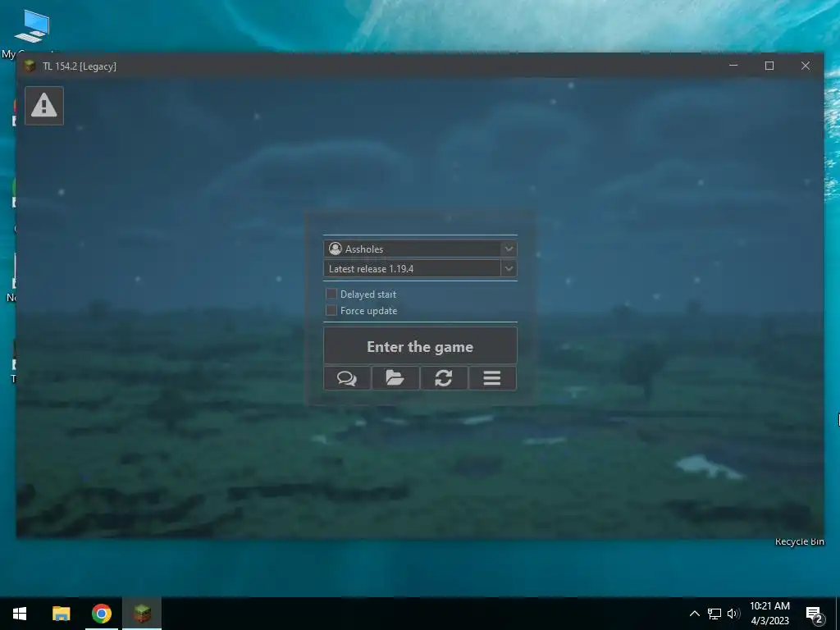Launch Google Chrome from the taskbar

click(101, 614)
